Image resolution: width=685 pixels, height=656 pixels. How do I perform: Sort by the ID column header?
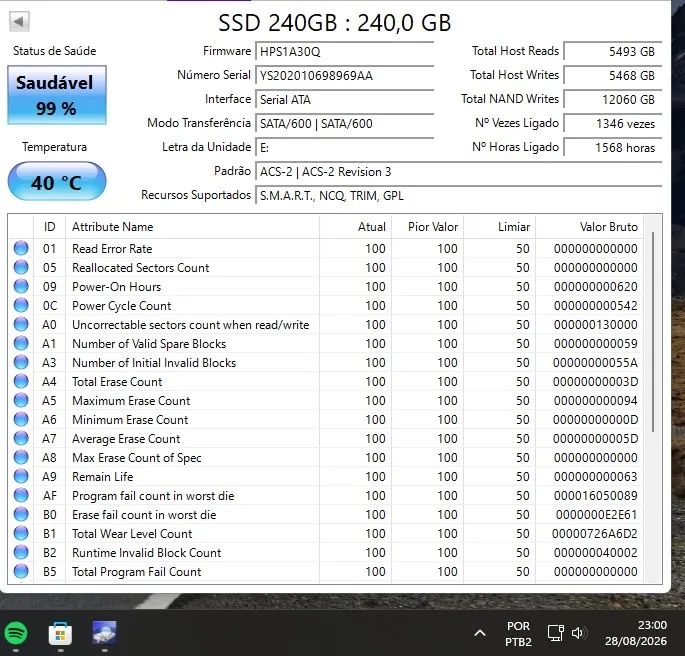point(49,227)
